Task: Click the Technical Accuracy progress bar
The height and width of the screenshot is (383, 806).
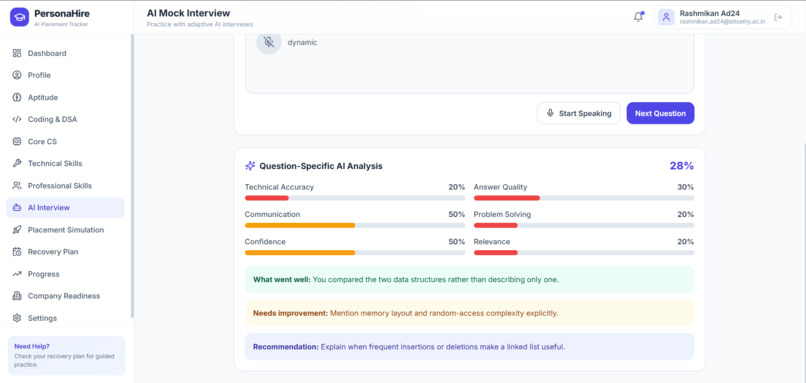Action: point(355,198)
